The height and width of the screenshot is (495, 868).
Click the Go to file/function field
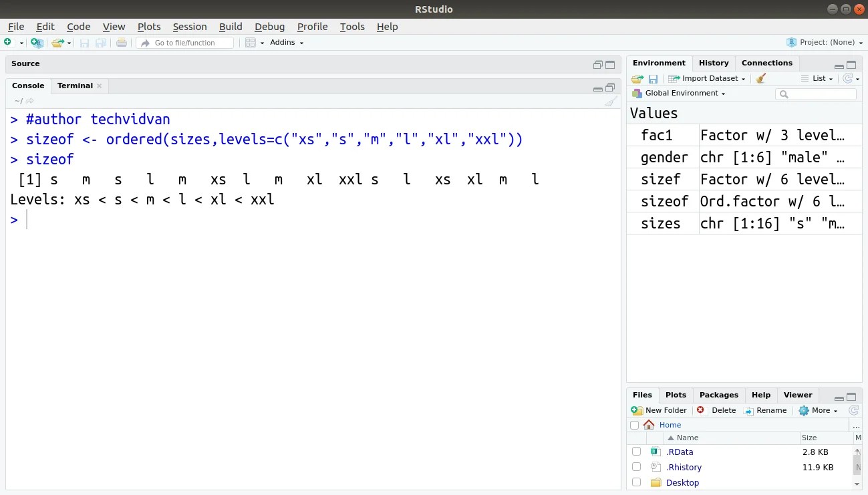click(x=185, y=43)
